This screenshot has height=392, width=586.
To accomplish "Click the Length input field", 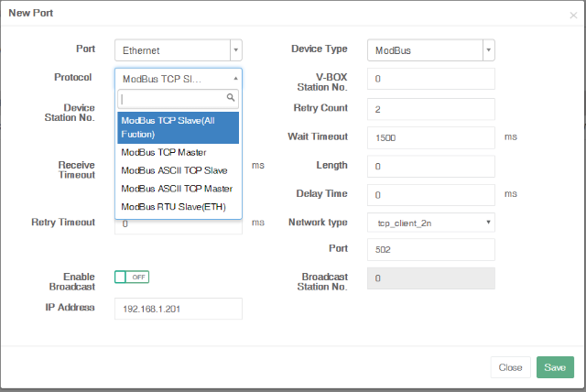I will point(431,167).
